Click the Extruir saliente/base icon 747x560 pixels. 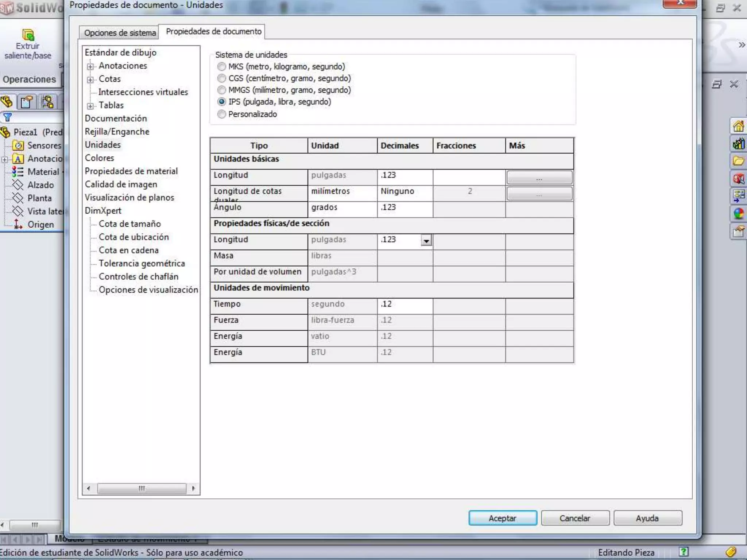pyautogui.click(x=28, y=35)
